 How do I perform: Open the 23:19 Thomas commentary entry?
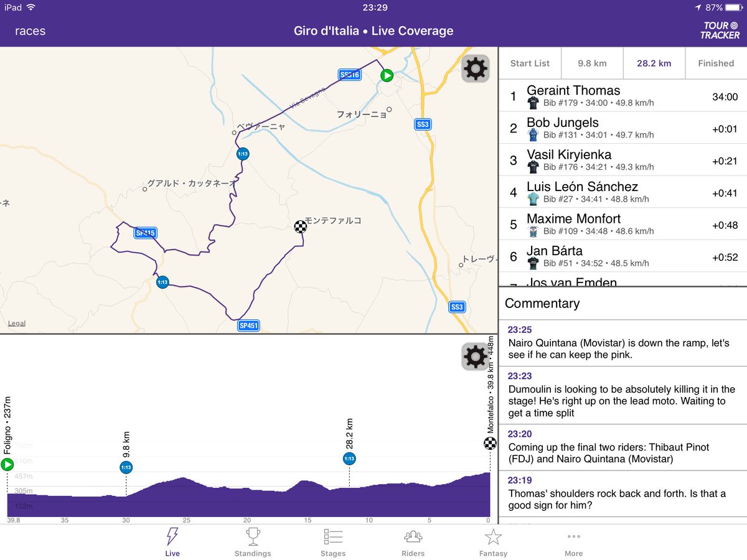pos(622,493)
